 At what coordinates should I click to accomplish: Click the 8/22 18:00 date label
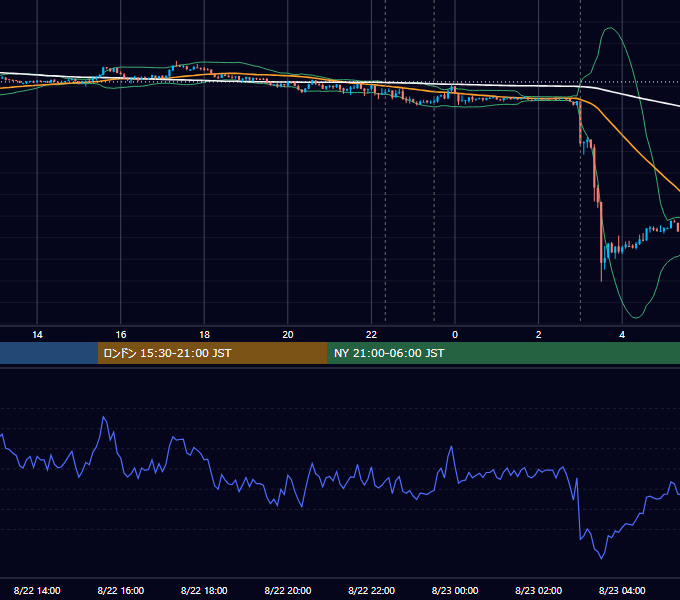pos(204,590)
